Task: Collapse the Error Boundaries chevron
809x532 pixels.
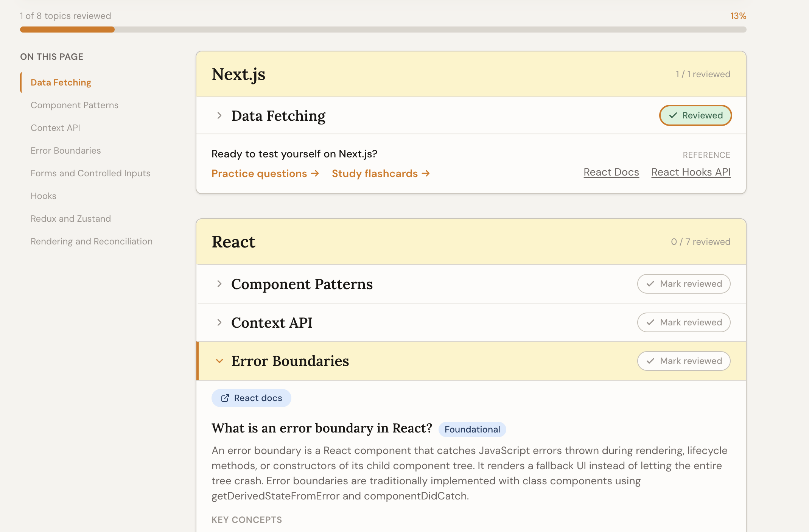Action: point(219,361)
